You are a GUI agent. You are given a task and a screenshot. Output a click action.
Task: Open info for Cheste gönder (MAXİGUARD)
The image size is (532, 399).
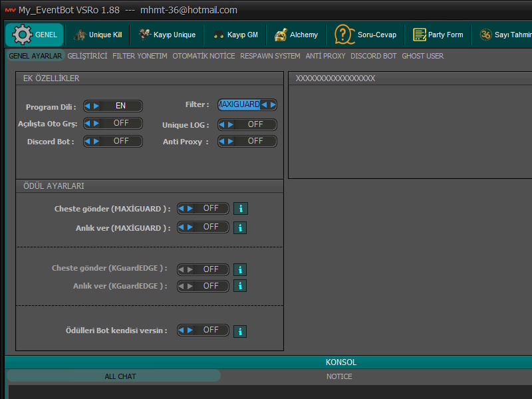pyautogui.click(x=241, y=208)
